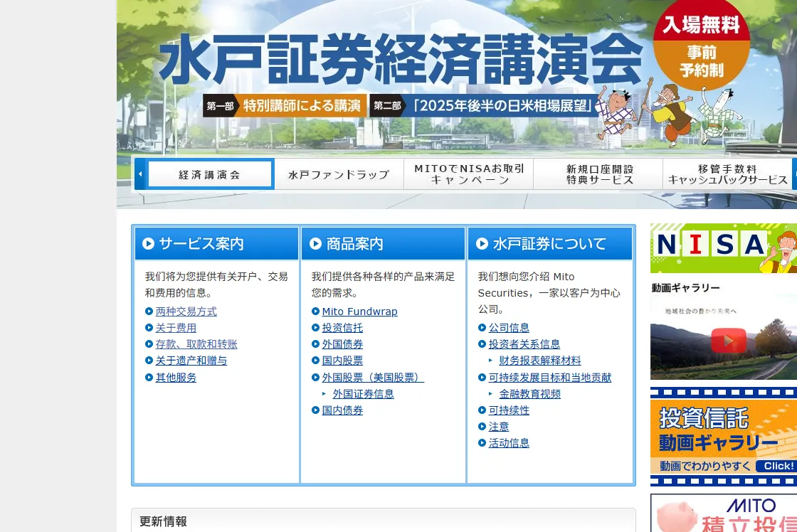Click the arrow icon beside サービス案内
The image size is (797, 532).
(149, 243)
